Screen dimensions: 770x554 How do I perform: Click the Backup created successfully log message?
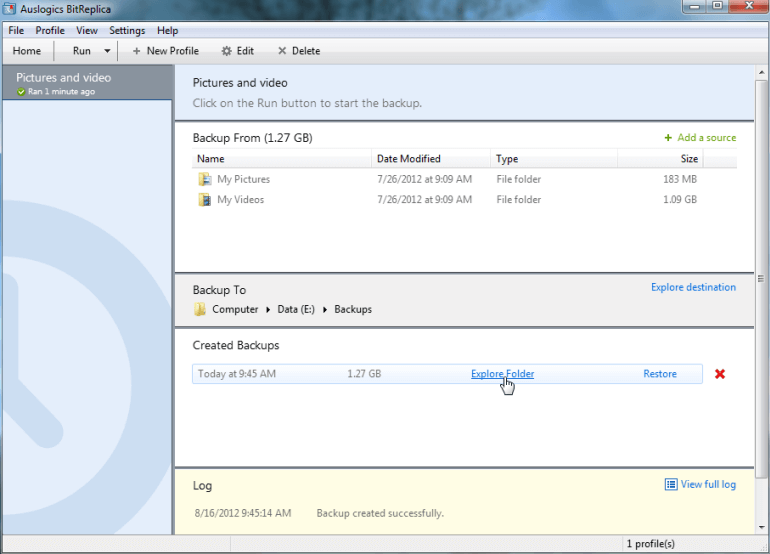pos(380,513)
